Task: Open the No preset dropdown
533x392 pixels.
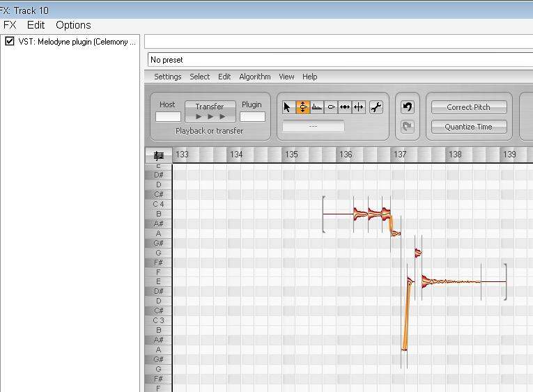Action: [340, 60]
